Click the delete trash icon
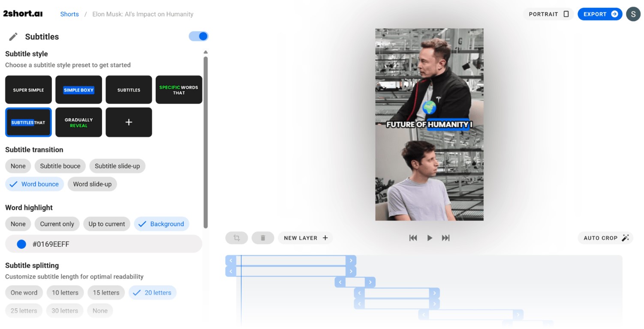This screenshot has height=329, width=644. [x=263, y=238]
